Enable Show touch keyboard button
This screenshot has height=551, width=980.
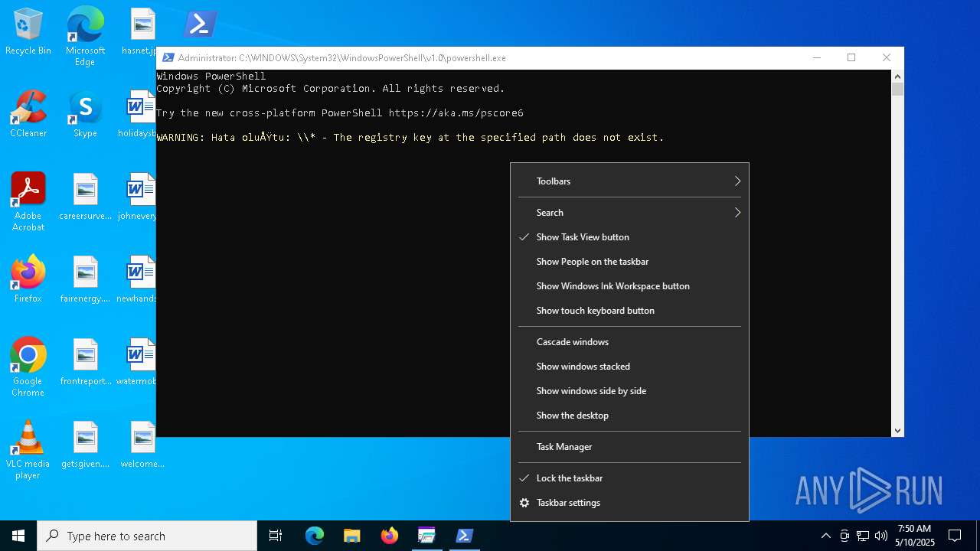tap(629, 311)
